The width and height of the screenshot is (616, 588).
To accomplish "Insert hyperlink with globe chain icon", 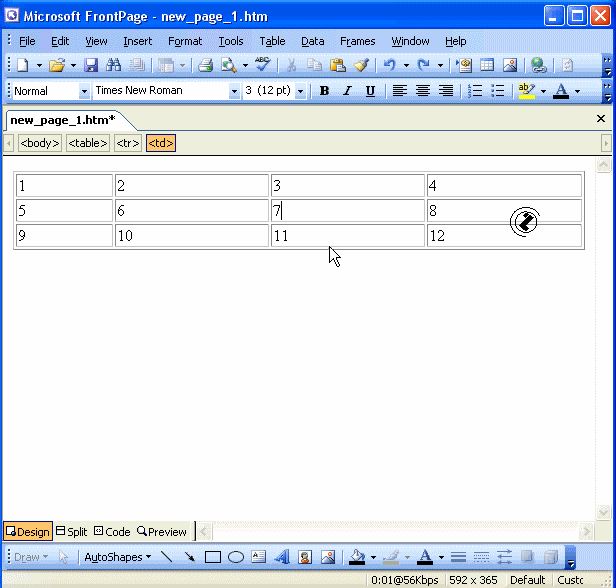I will 539,65.
